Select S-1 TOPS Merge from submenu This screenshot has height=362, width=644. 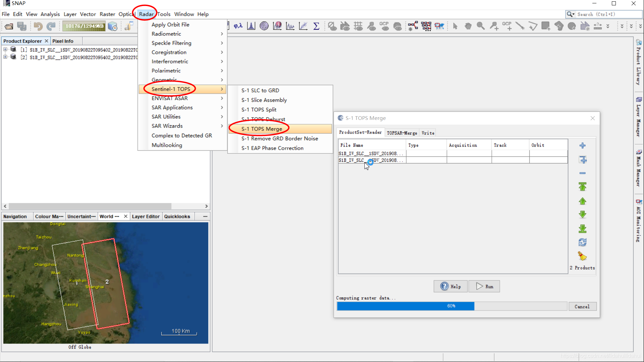coord(261,129)
